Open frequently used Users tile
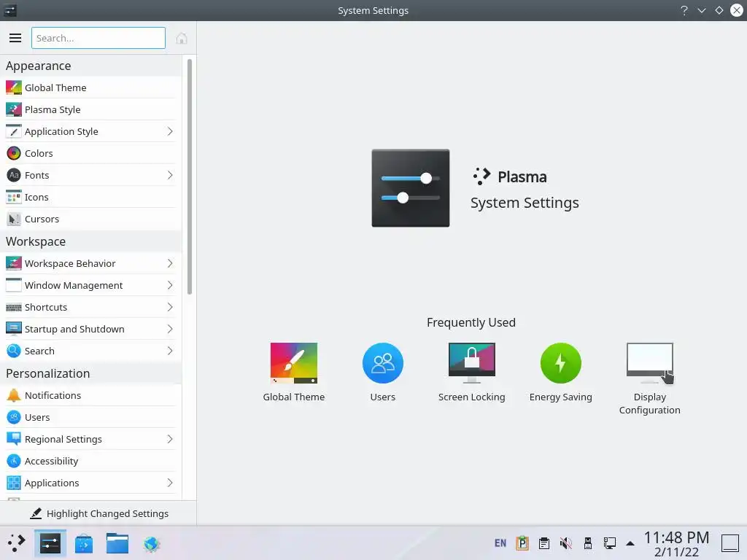747x560 pixels. click(x=382, y=373)
